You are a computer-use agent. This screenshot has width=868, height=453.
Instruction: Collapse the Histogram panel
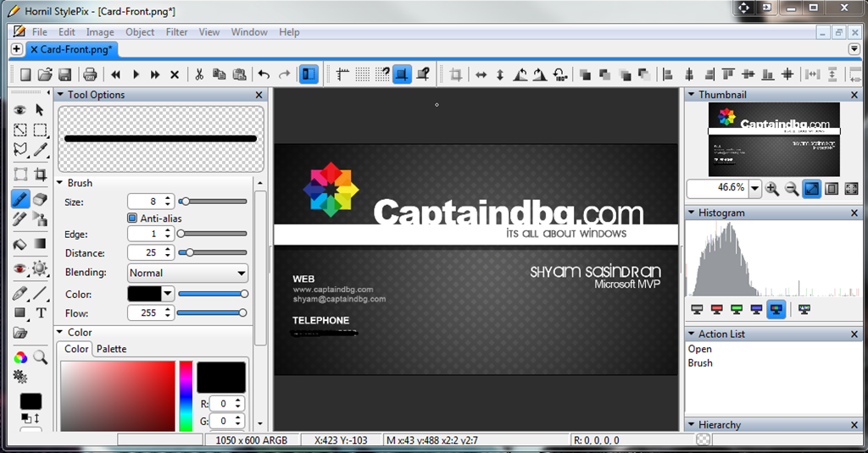coord(691,213)
